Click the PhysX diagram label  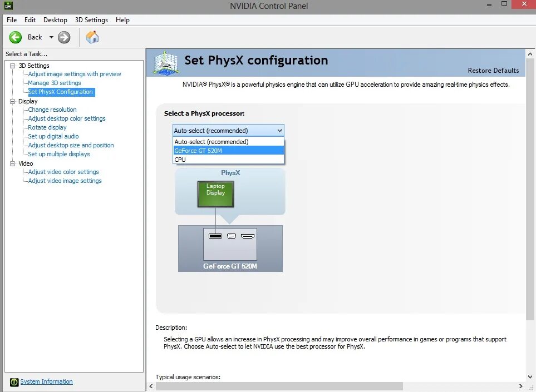(x=230, y=173)
